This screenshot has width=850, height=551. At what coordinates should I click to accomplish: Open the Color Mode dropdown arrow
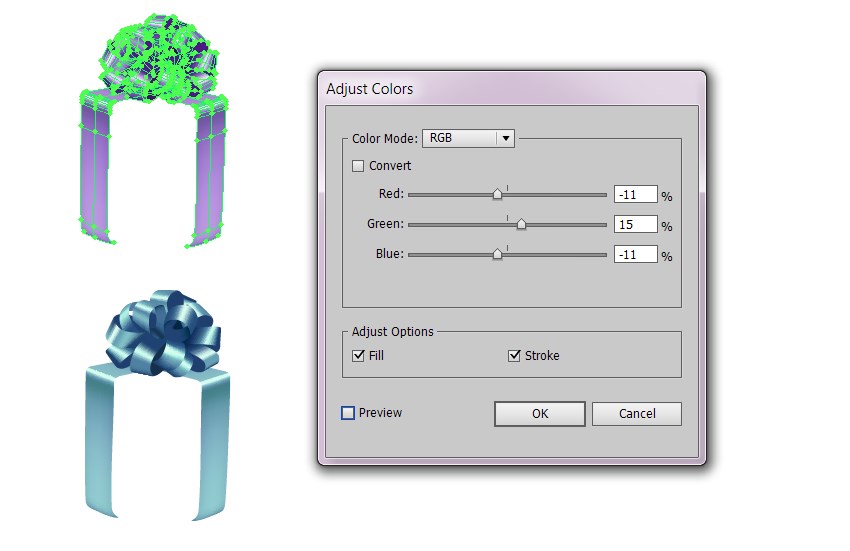(505, 138)
